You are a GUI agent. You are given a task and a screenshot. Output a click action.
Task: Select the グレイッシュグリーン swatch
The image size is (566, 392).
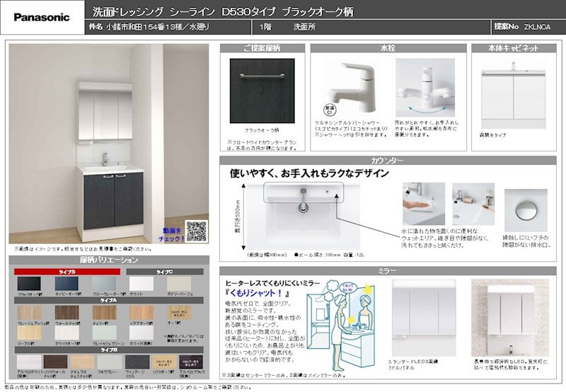click(x=104, y=333)
